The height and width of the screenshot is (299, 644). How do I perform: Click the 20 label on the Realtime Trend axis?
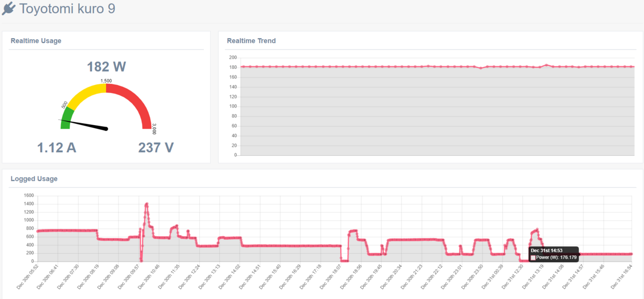234,146
